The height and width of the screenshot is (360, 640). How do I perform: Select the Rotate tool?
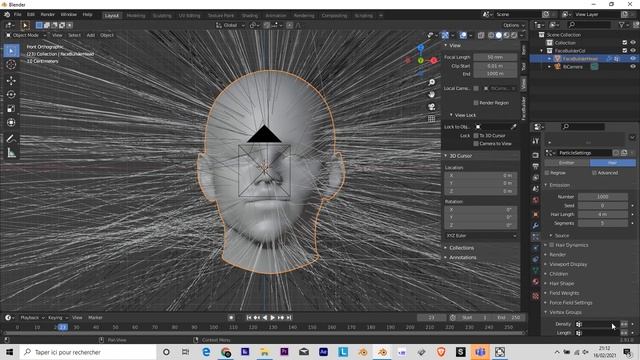pyautogui.click(x=11, y=94)
